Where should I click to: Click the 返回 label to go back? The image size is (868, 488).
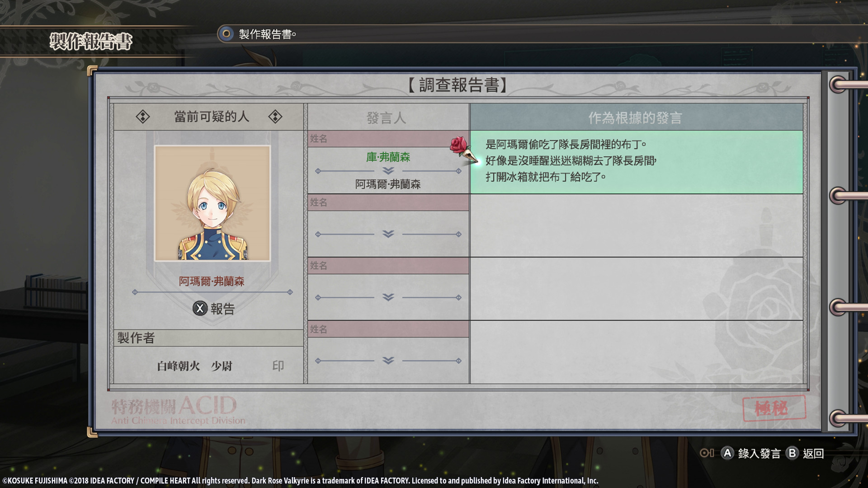click(813, 454)
